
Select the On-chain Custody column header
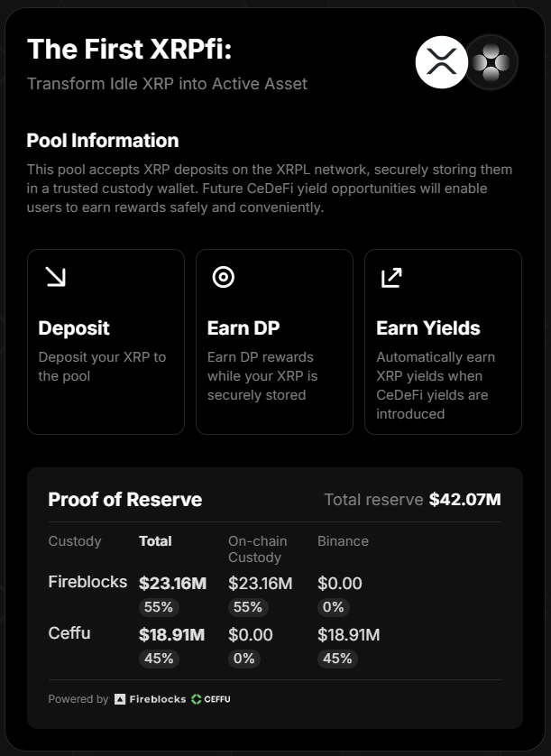click(257, 549)
